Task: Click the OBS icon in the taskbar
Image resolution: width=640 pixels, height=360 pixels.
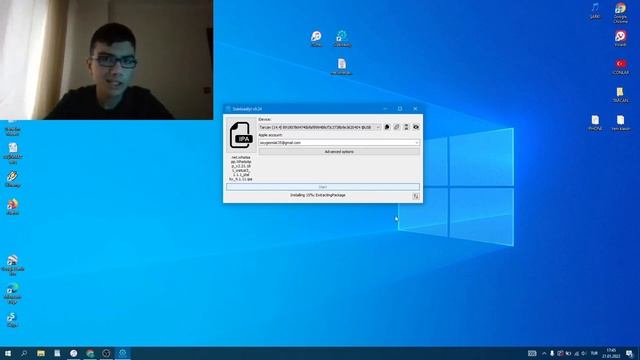Action: pos(106,353)
